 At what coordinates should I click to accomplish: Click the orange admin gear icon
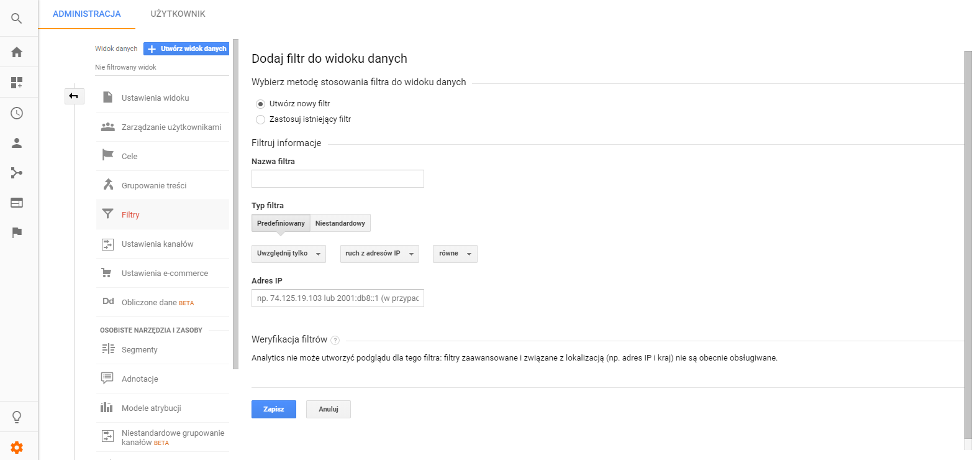pos(17,447)
